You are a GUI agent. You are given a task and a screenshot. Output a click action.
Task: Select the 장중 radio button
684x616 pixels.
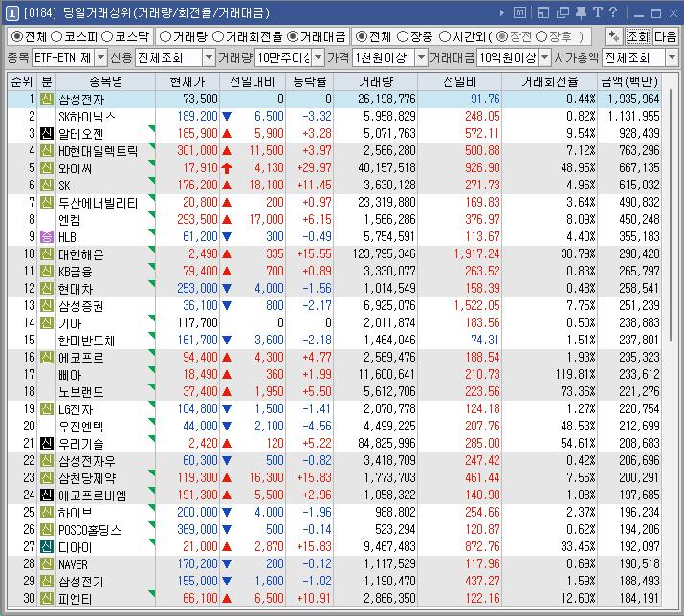click(x=403, y=36)
